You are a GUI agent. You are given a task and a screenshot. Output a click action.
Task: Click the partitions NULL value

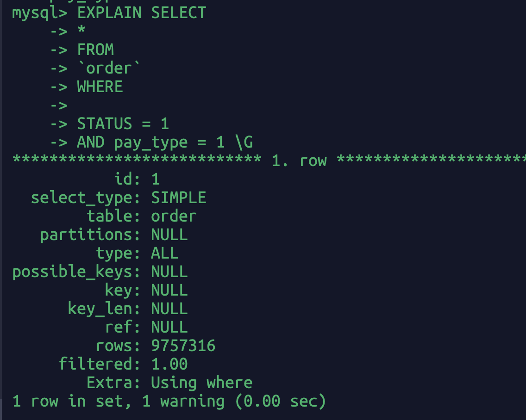pyautogui.click(x=169, y=235)
